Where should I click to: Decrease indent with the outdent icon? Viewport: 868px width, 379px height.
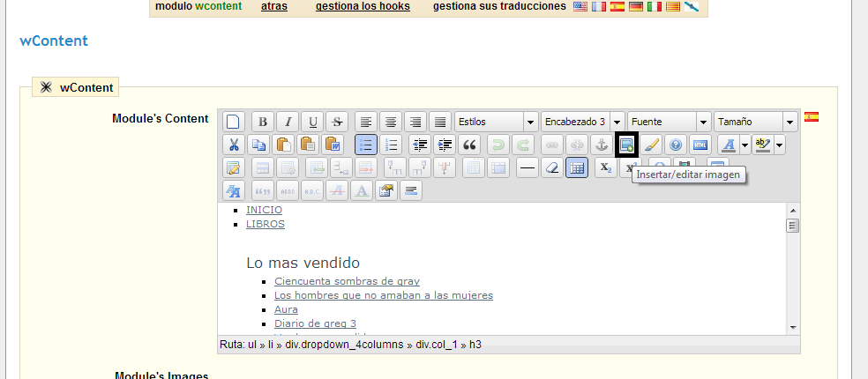(420, 145)
